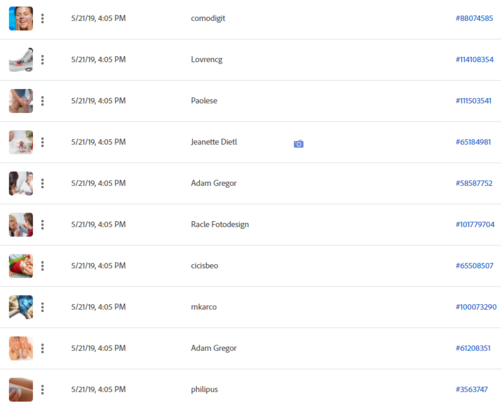Open asset link #100073290
Viewport: 501px width, 410px height.
click(x=476, y=307)
